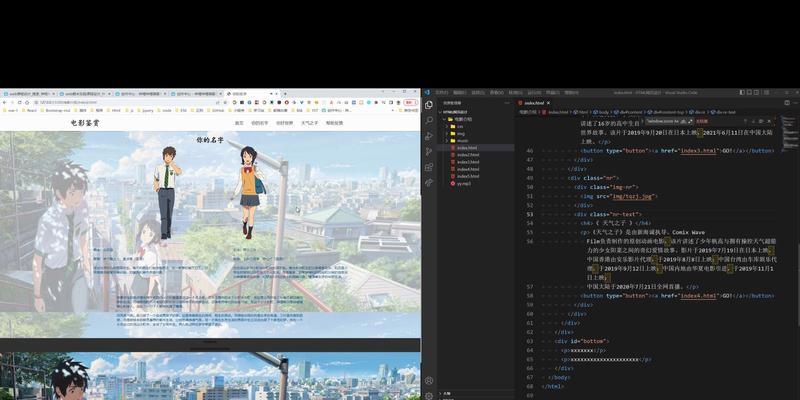Toggle primary side bar layout icon

click(x=742, y=92)
